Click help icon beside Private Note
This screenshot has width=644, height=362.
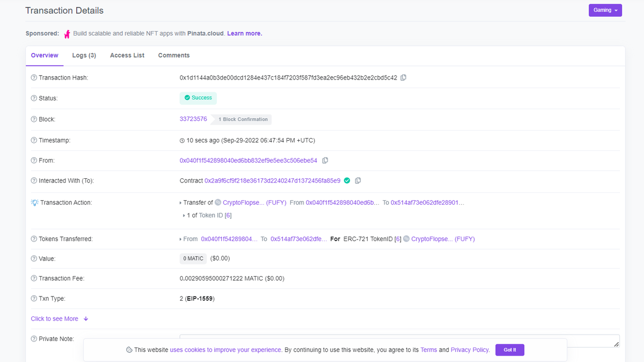pos(34,339)
